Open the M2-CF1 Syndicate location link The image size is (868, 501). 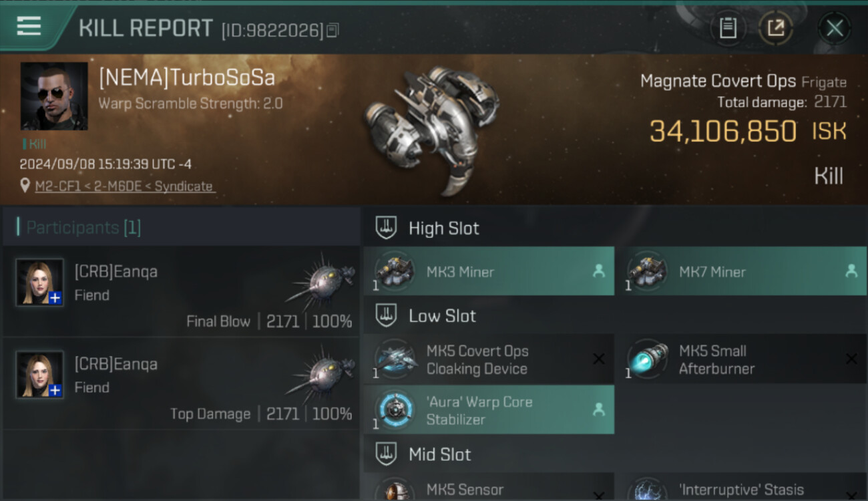[x=124, y=186]
